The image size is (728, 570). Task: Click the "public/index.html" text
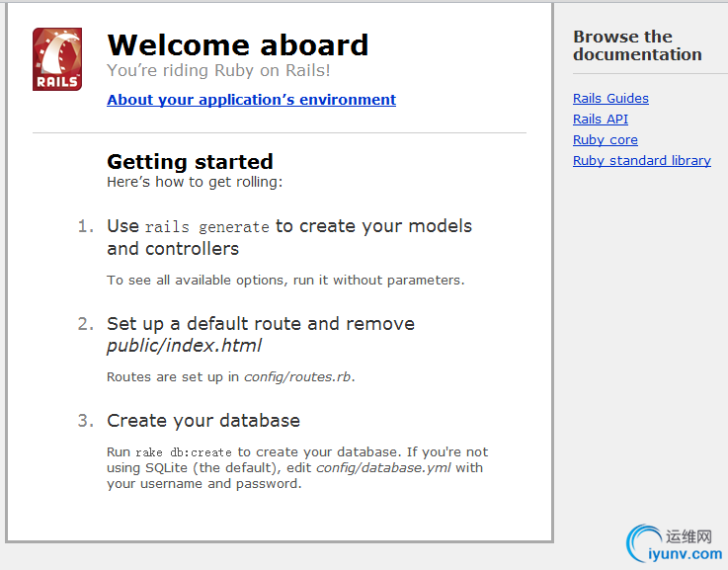[184, 346]
